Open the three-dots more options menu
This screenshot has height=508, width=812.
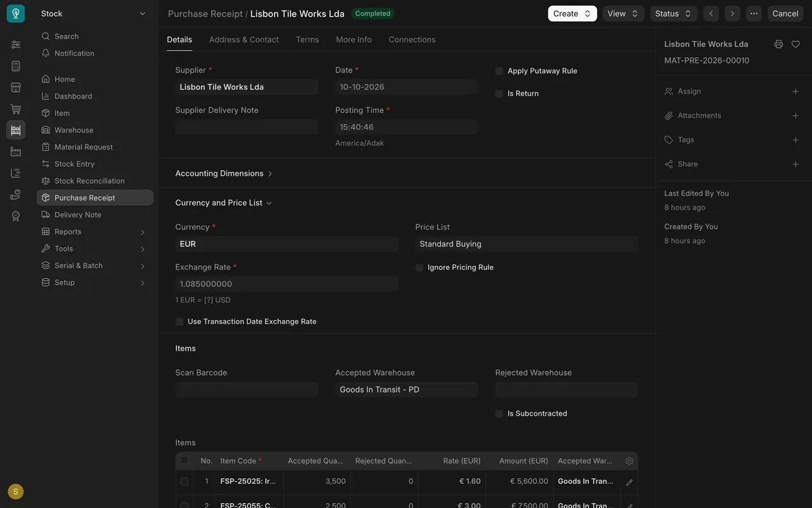coord(754,13)
